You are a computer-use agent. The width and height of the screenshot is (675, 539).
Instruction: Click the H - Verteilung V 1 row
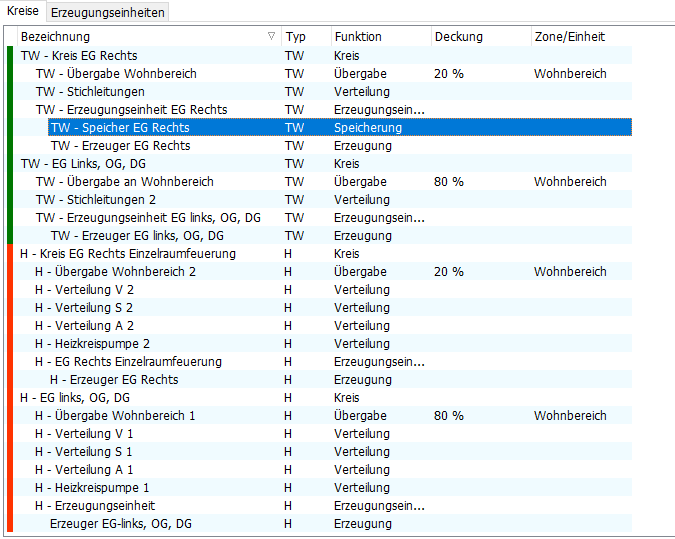pyautogui.click(x=84, y=434)
